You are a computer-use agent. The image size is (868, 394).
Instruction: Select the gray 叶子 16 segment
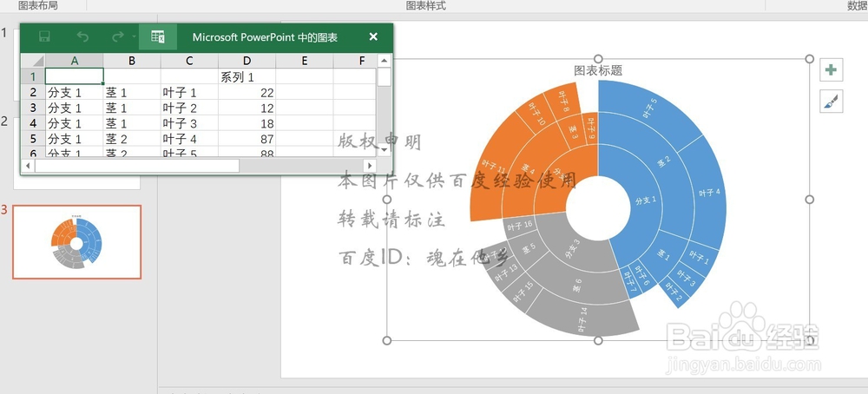519,226
